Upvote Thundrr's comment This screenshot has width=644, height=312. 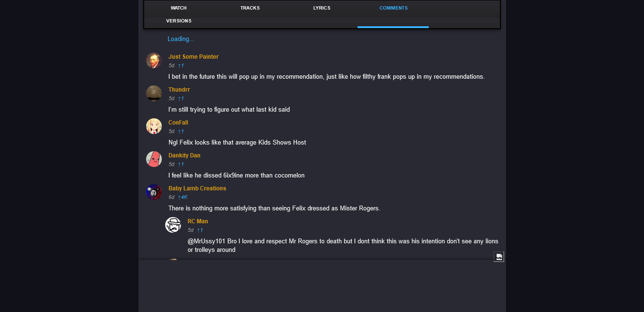(x=181, y=98)
